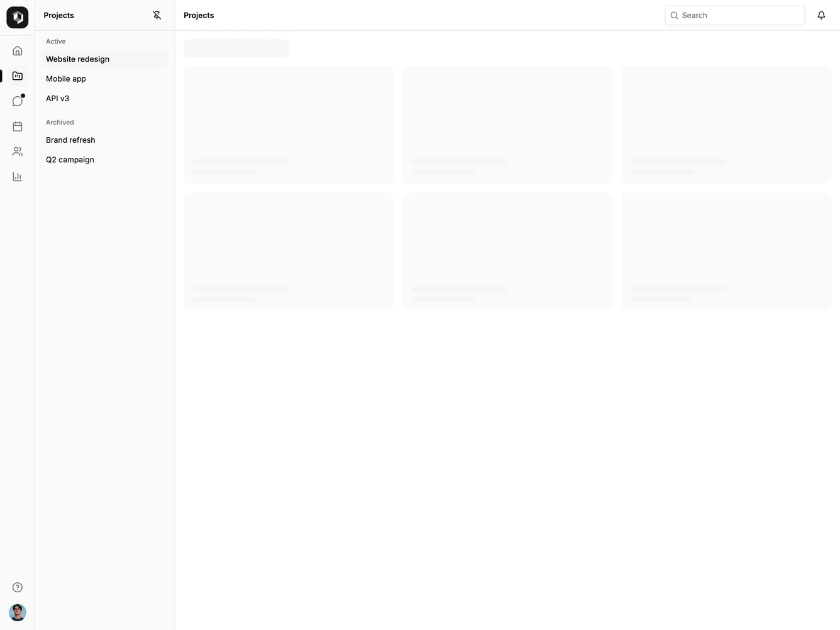Click the app logo icon
Screen dimensions: 840x630
[18, 18]
